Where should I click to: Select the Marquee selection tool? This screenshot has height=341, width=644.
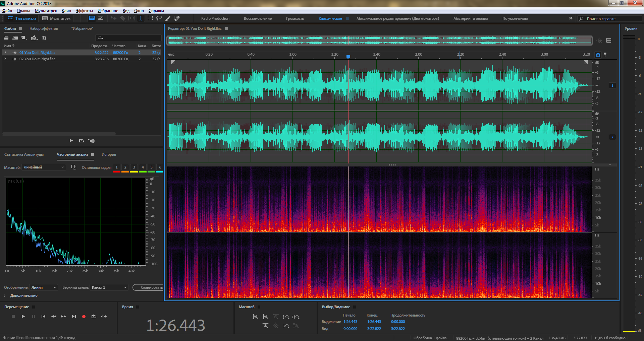click(x=150, y=18)
